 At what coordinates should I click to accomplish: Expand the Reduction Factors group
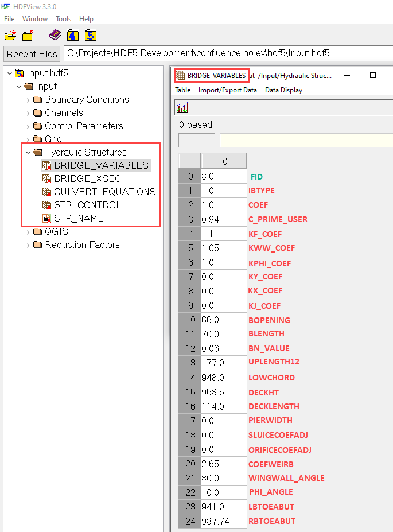[x=28, y=245]
